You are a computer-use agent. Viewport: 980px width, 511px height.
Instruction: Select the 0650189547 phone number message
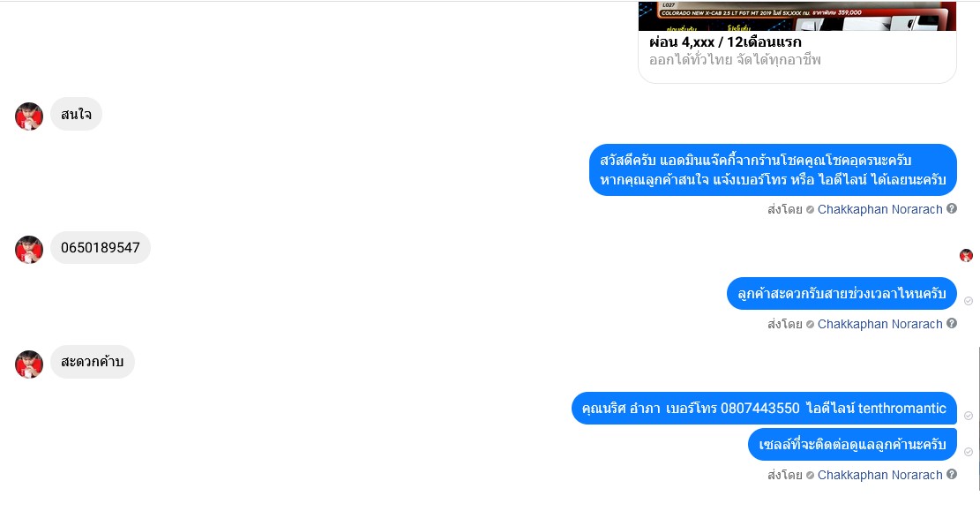tap(100, 248)
